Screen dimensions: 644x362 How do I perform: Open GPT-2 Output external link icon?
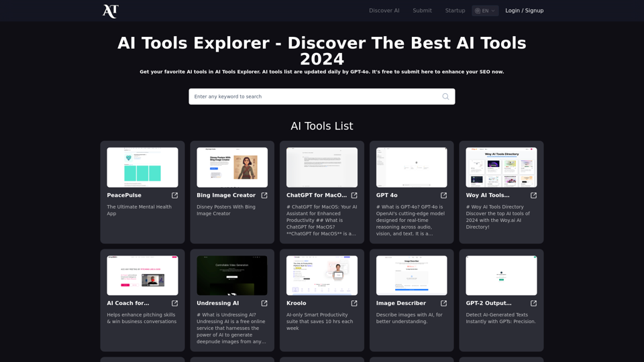coord(533,303)
